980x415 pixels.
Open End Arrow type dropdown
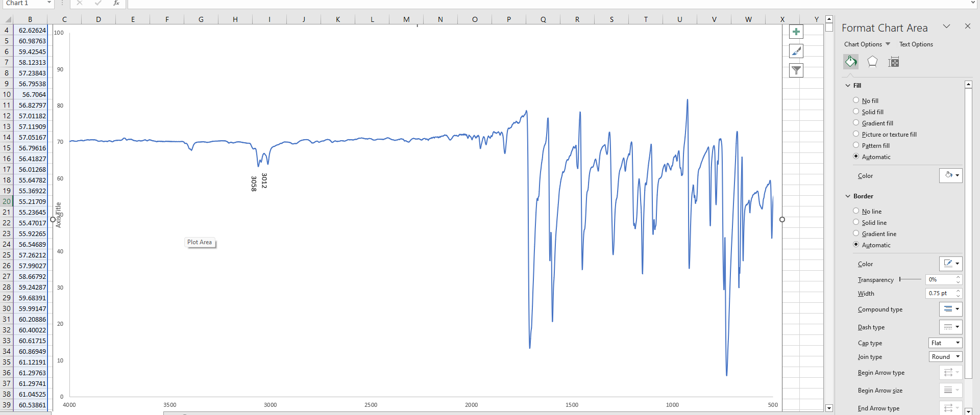(x=950, y=408)
